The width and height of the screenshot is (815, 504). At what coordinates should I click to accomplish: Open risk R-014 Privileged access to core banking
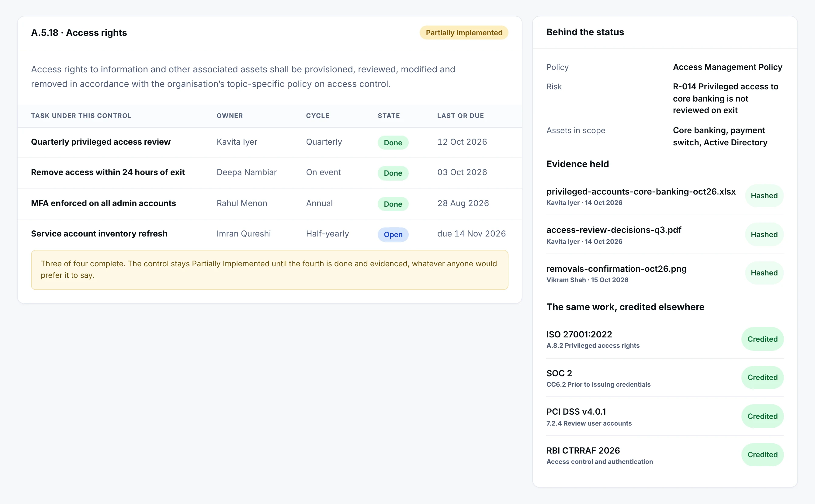[x=726, y=98]
